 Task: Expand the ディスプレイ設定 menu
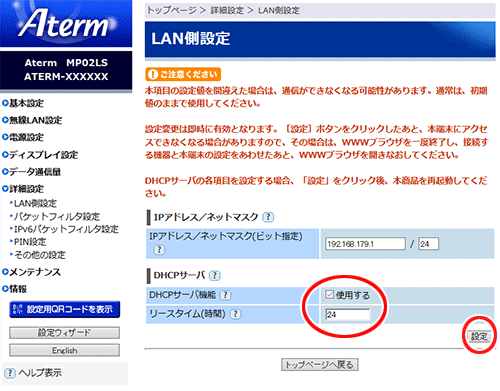click(x=40, y=155)
